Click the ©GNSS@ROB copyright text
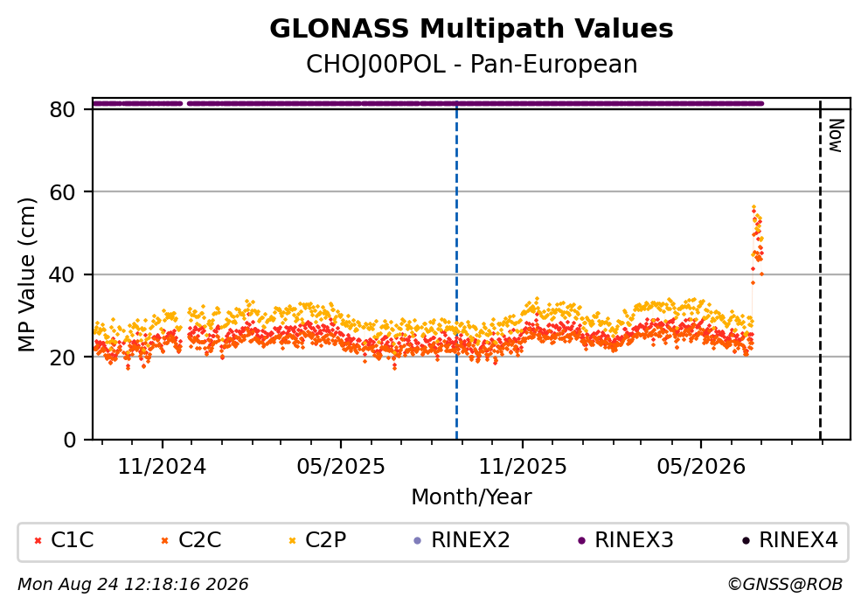The height and width of the screenshot is (611, 868). pos(785,585)
